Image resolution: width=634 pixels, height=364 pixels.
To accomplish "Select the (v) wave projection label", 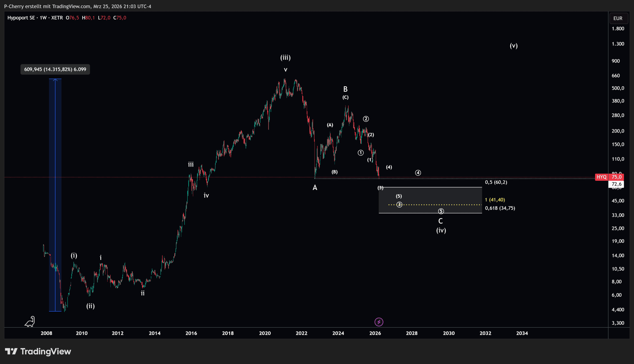I will tap(514, 46).
